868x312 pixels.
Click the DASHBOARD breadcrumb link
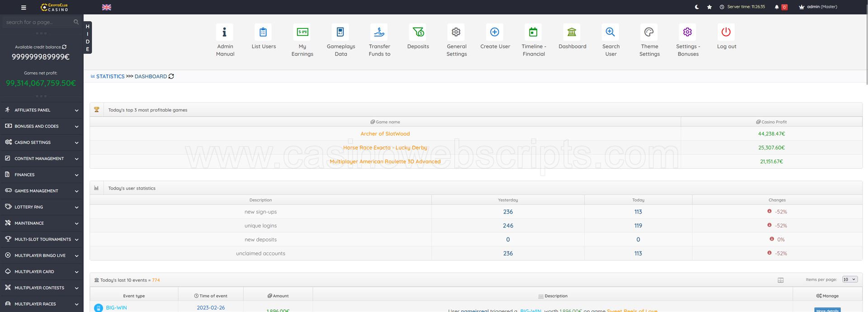151,76
